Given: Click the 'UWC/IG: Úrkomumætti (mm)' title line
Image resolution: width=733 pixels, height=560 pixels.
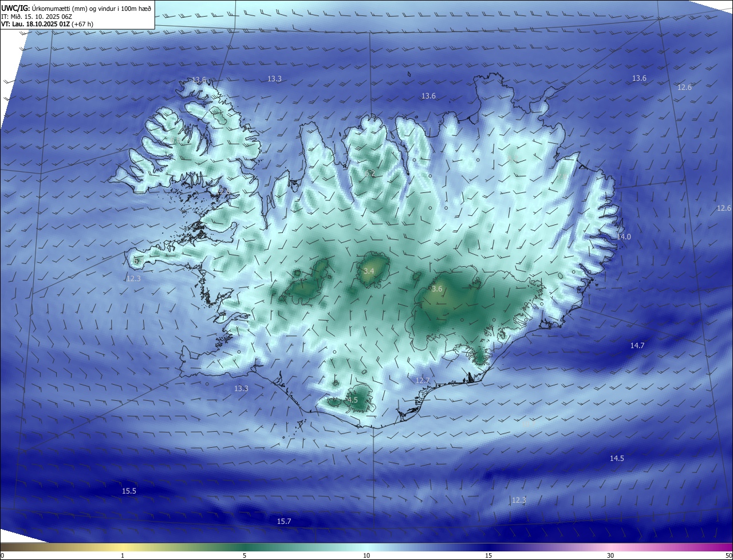Looking at the screenshot, I should (x=76, y=7).
